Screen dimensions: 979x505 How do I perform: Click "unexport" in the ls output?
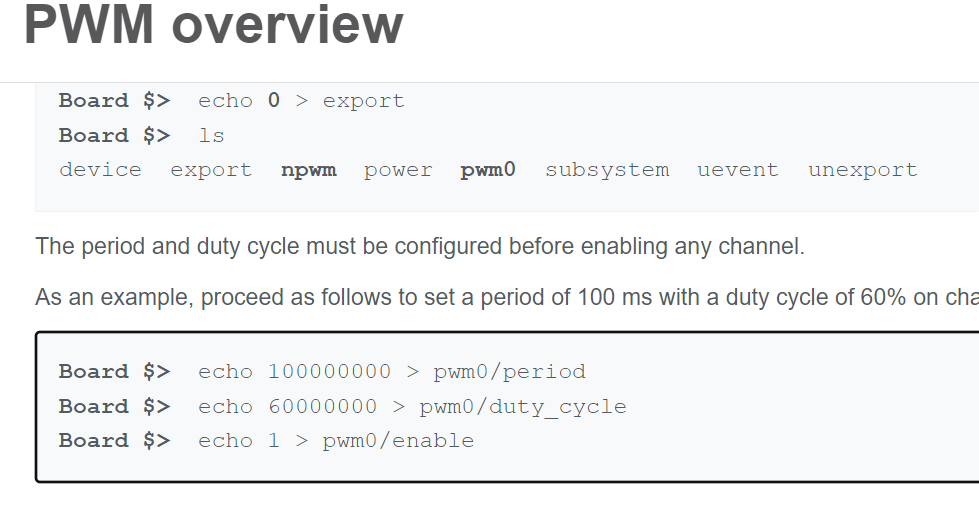(x=862, y=170)
